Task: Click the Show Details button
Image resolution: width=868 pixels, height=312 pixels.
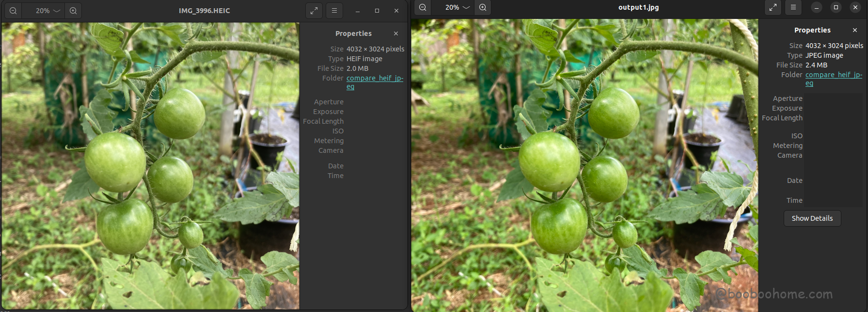Action: tap(812, 218)
